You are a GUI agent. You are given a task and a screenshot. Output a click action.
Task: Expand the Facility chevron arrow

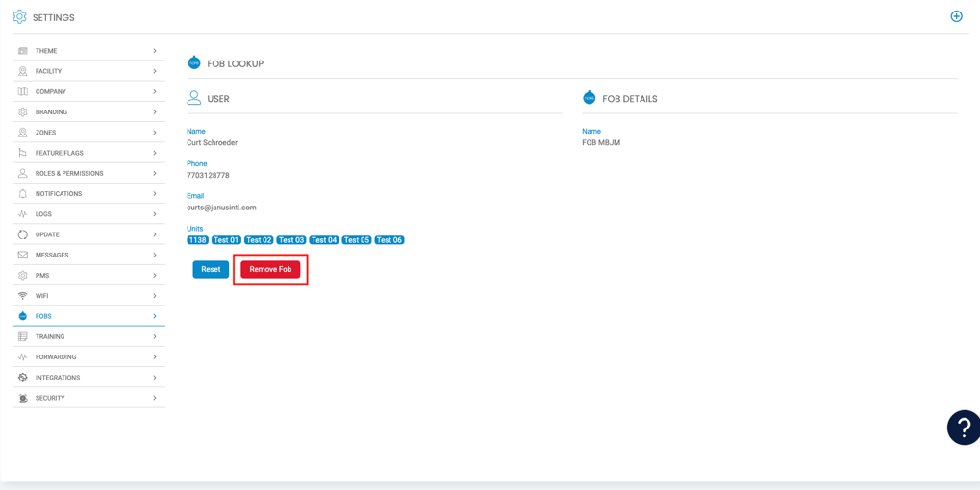(x=154, y=71)
